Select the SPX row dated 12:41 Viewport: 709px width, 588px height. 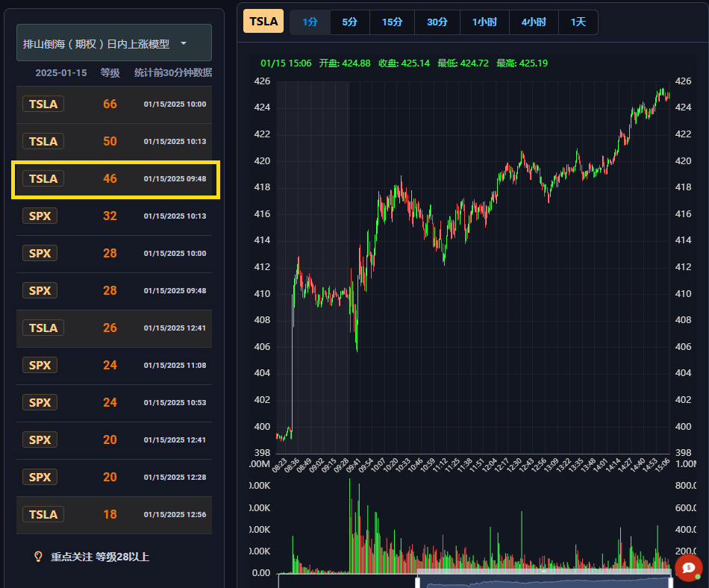(x=114, y=440)
